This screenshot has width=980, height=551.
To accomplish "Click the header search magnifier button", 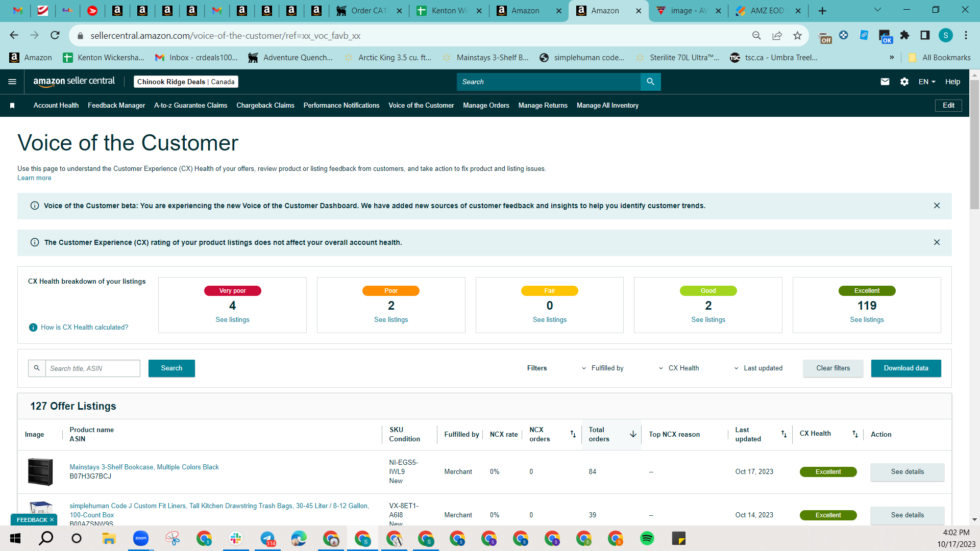I will point(650,82).
